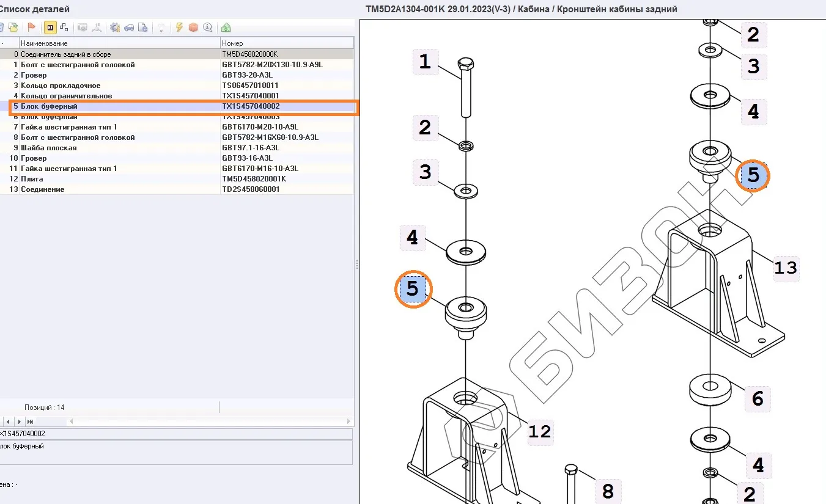Click the blue car icon in toolbar
Viewport: 826px width, 504px height.
tap(129, 27)
